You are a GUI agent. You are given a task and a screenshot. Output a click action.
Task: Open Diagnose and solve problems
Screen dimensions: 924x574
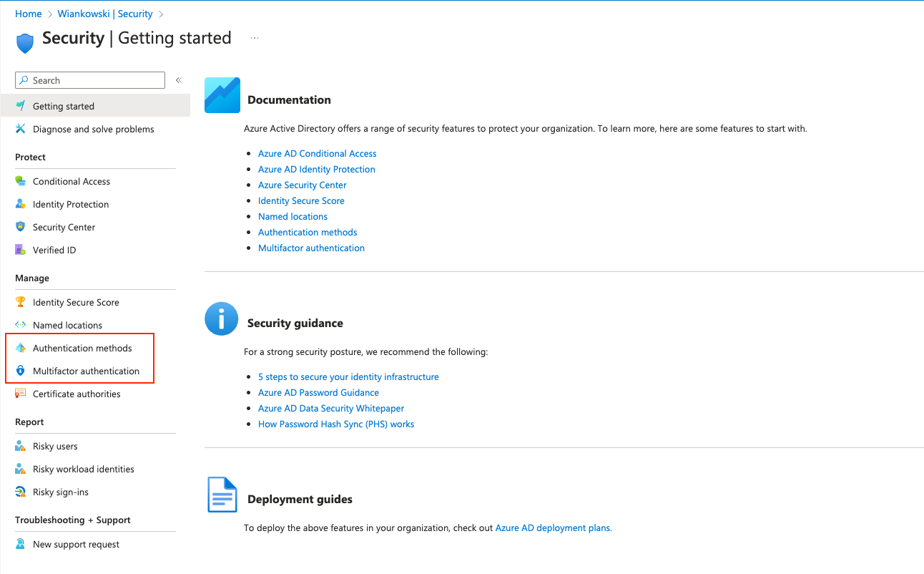click(95, 129)
